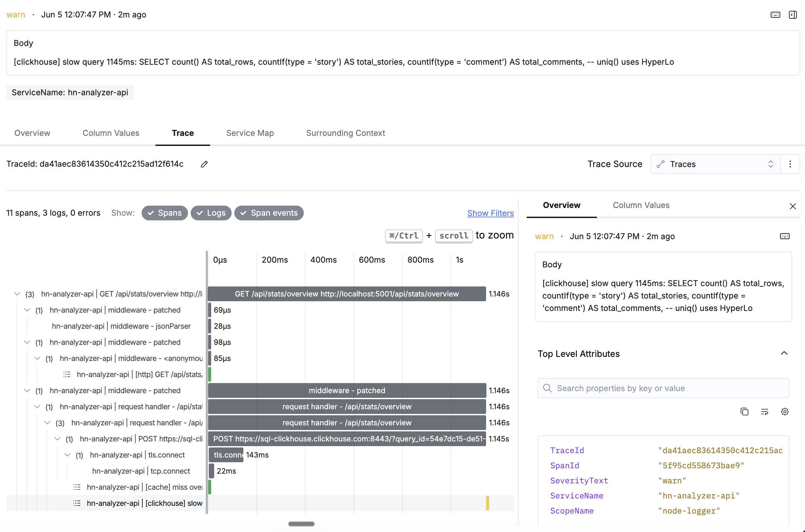Screen dimensions: 805x532
Task: Click the top-left warn severity label
Action: coord(16,14)
